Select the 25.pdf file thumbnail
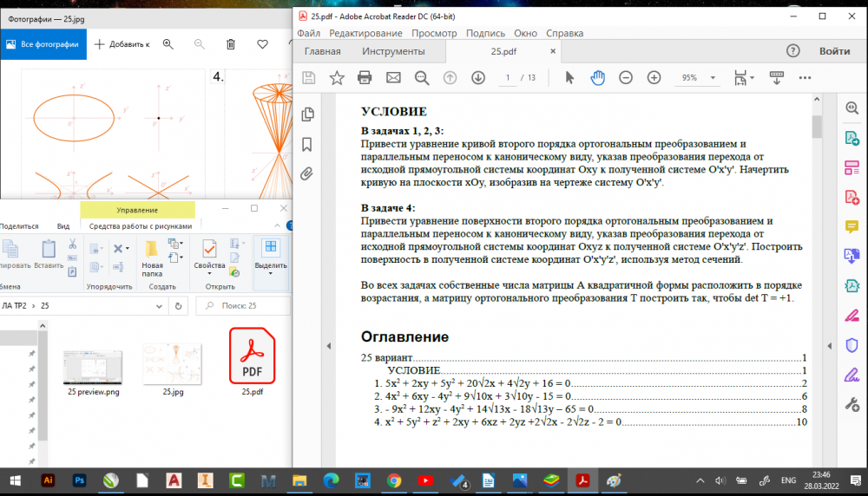The height and width of the screenshot is (496, 868). pos(252,360)
